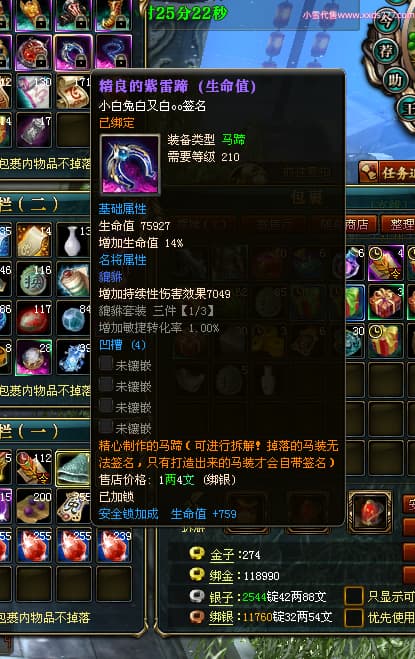Image resolution: width=415 pixels, height=659 pixels.
Task: Select the white porcelain vase inventory item
Action: pyautogui.click(x=73, y=240)
